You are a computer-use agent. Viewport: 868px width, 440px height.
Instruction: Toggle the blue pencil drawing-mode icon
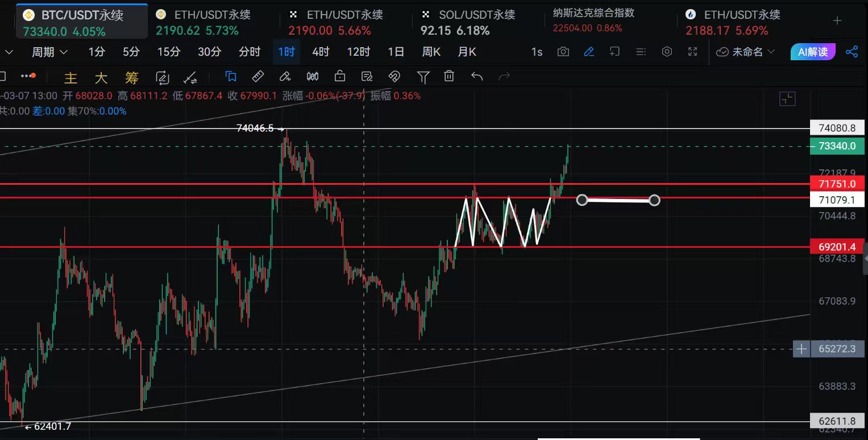[x=589, y=52]
